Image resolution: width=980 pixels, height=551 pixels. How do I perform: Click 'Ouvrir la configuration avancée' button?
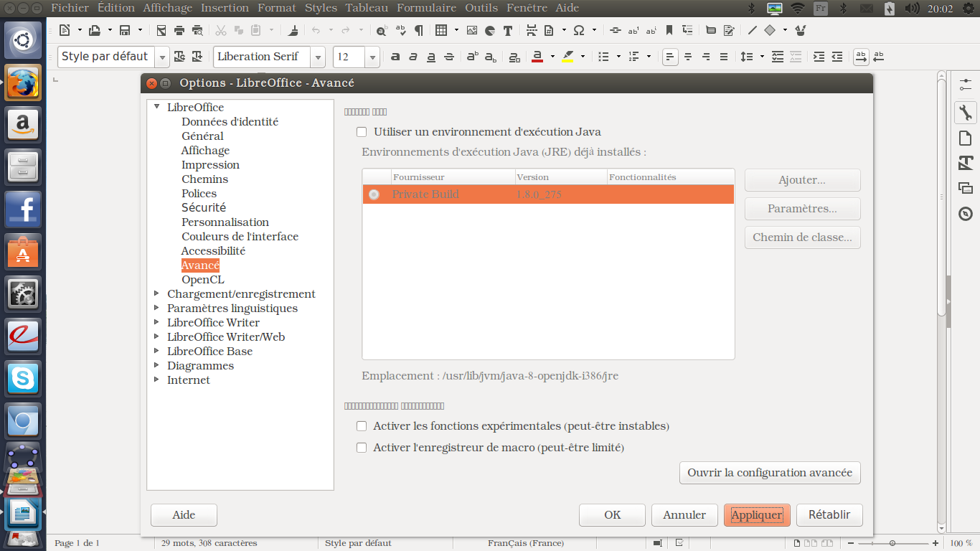[770, 473]
